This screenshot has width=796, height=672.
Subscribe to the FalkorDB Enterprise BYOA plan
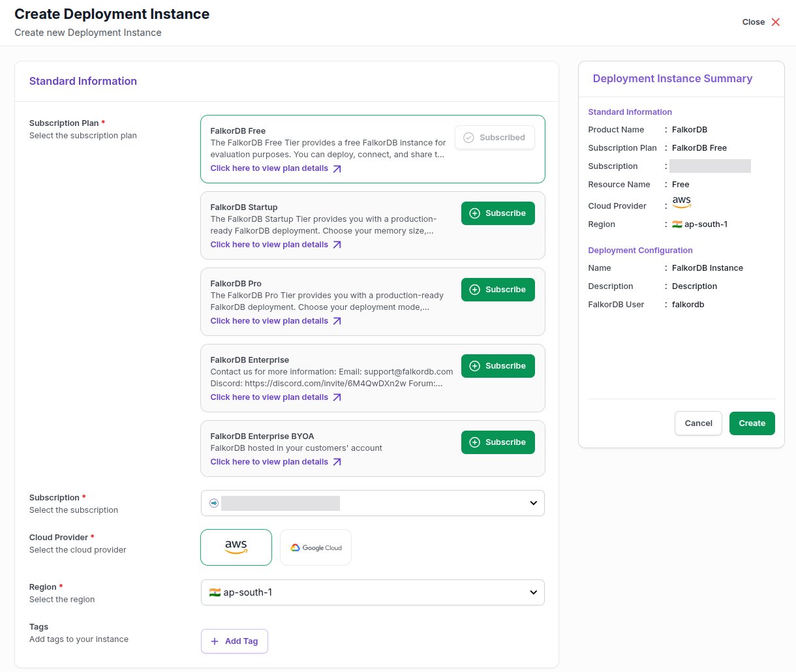[x=498, y=442]
